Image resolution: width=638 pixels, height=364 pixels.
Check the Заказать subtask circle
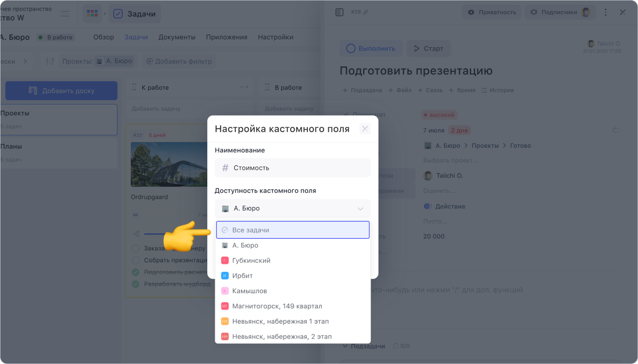coord(136,249)
